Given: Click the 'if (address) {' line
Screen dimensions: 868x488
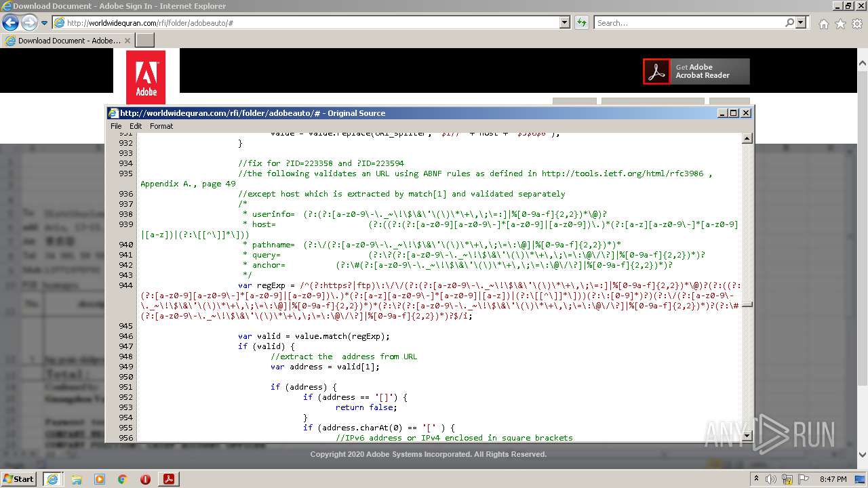Looking at the screenshot, I should [303, 387].
